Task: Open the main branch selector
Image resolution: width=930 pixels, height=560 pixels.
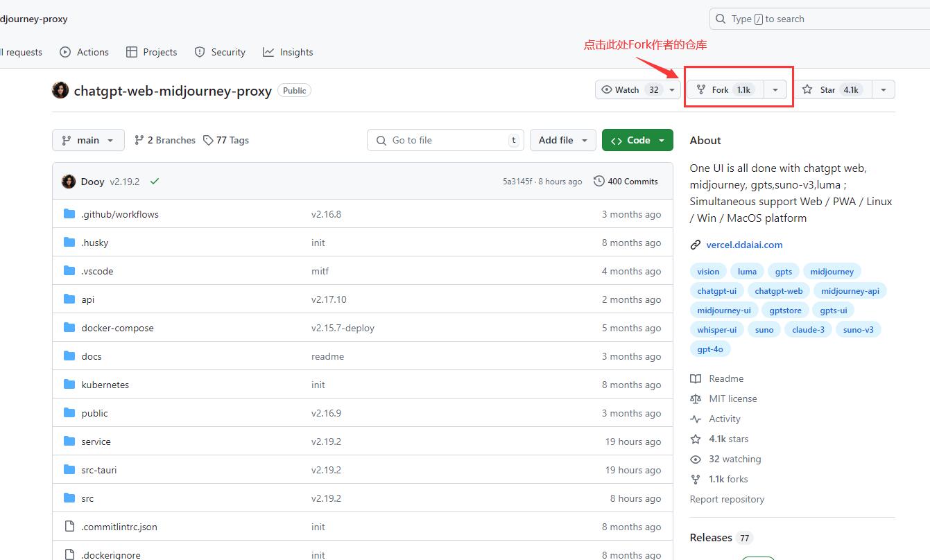Action: tap(88, 140)
